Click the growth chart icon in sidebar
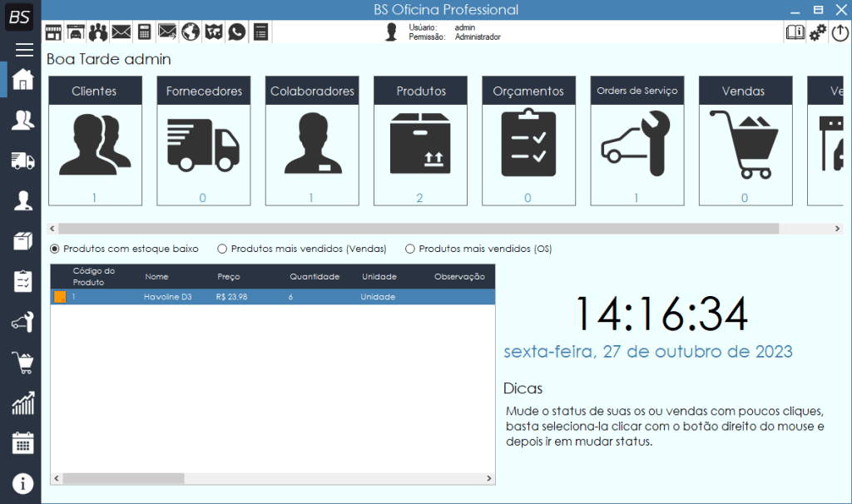The image size is (852, 504). (x=22, y=403)
